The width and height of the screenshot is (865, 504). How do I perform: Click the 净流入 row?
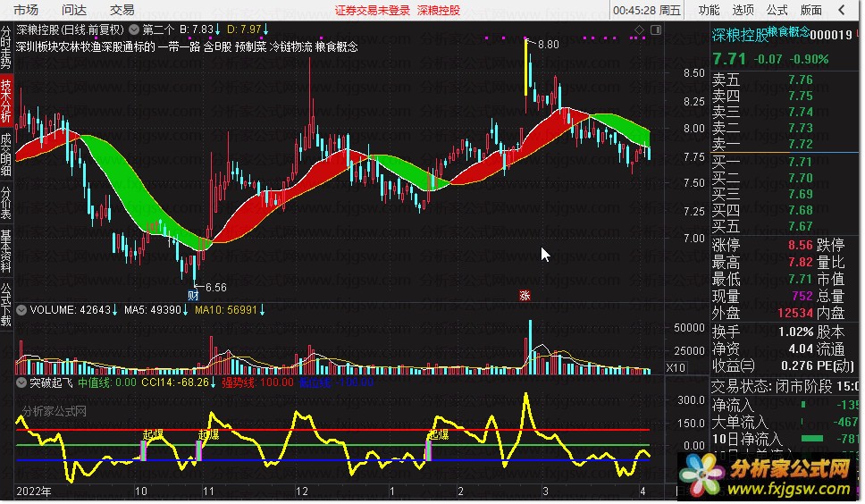tap(785, 406)
